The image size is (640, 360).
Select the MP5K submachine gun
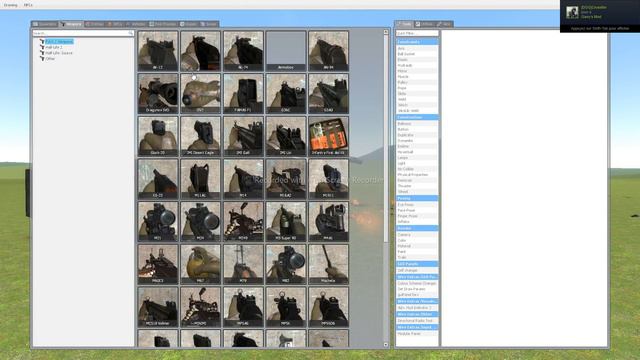(x=286, y=307)
